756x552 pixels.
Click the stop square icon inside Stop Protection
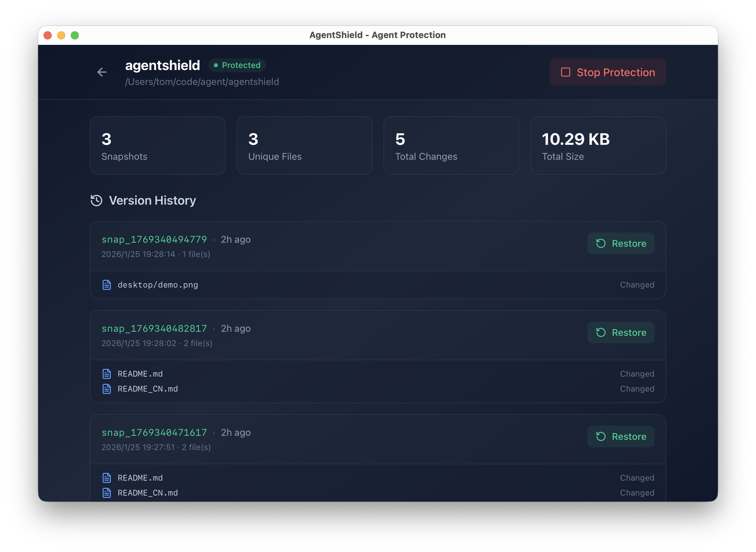565,72
